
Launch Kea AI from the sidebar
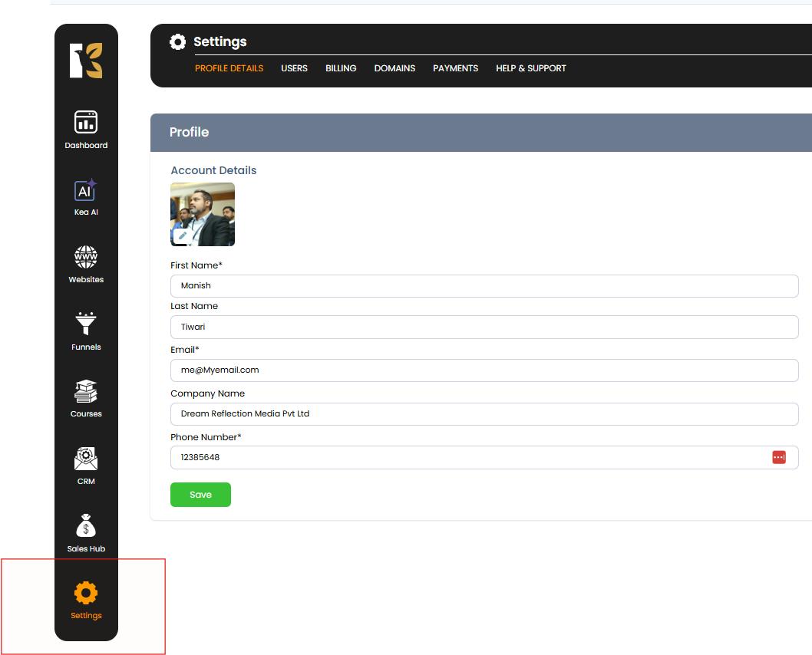[86, 190]
